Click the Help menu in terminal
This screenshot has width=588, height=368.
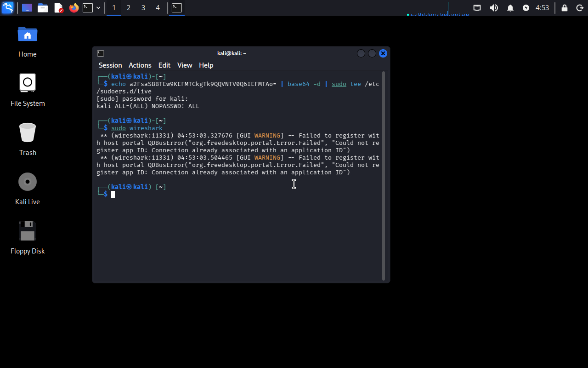coord(206,65)
